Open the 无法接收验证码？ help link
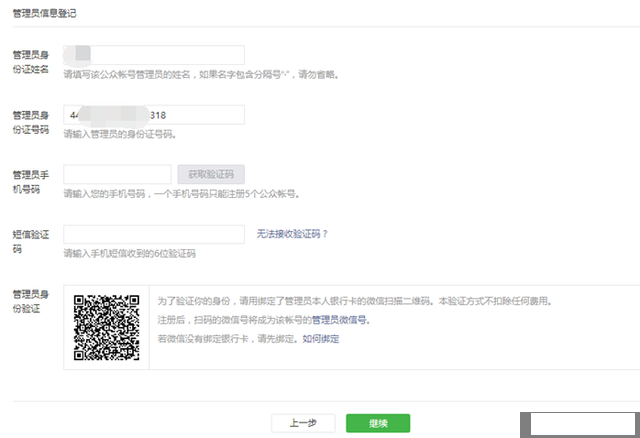This screenshot has width=640, height=438. pos(292,234)
